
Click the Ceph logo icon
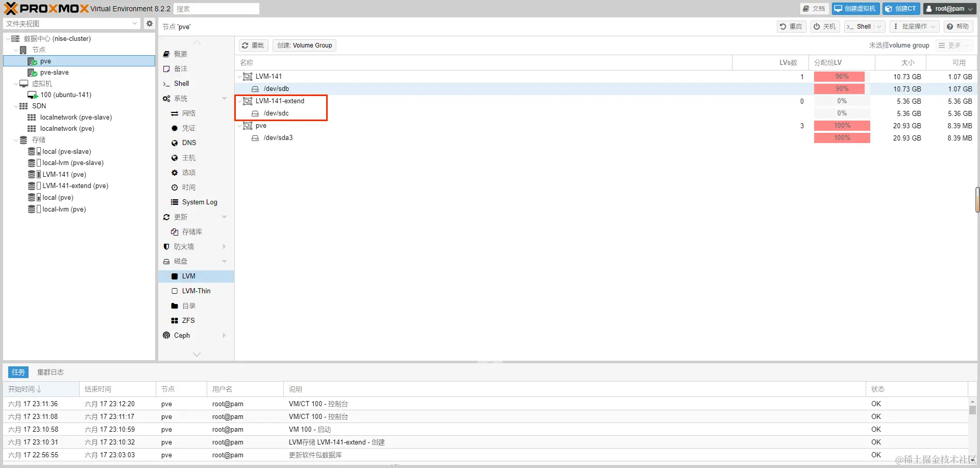pyautogui.click(x=166, y=336)
